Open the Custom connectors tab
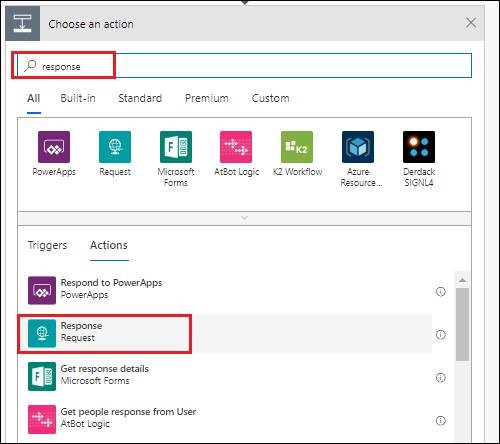 point(270,98)
